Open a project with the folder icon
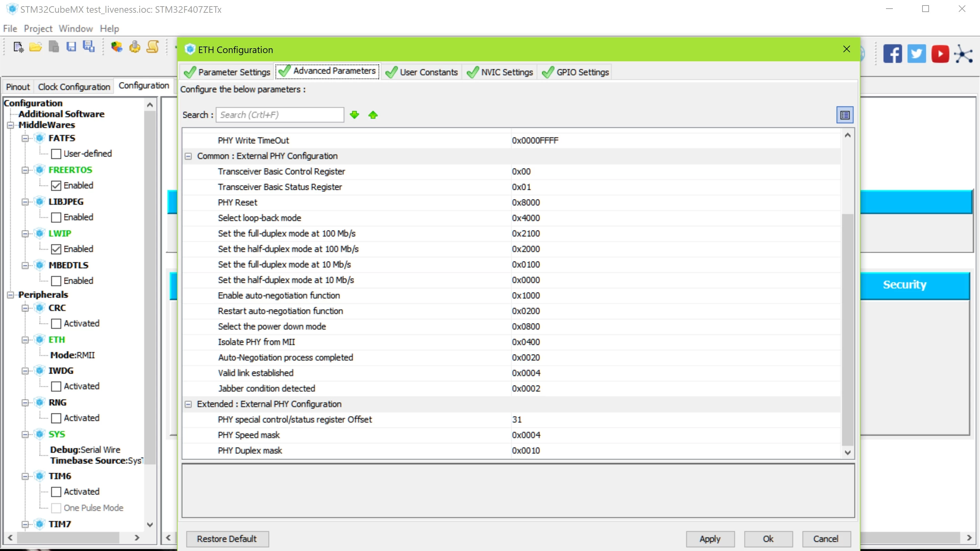Image resolution: width=980 pixels, height=551 pixels. (36, 47)
